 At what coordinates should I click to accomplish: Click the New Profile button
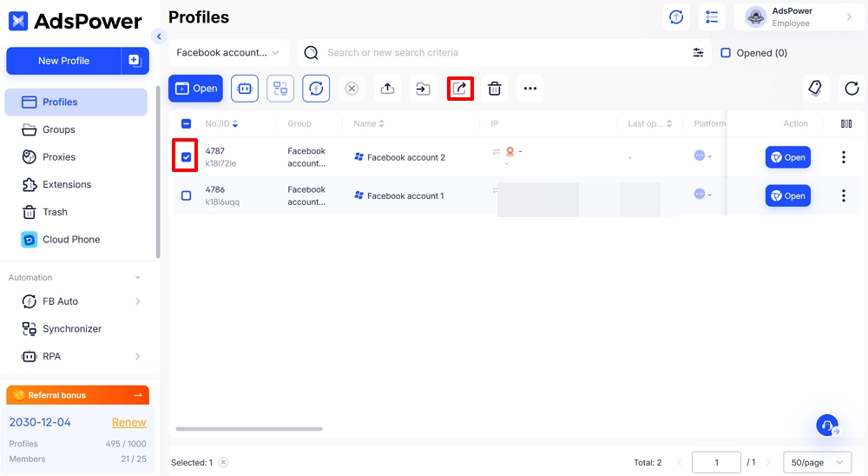tap(63, 61)
